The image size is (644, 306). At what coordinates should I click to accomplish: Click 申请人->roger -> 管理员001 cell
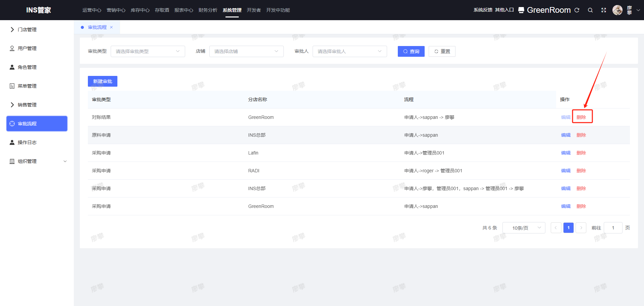pyautogui.click(x=433, y=171)
